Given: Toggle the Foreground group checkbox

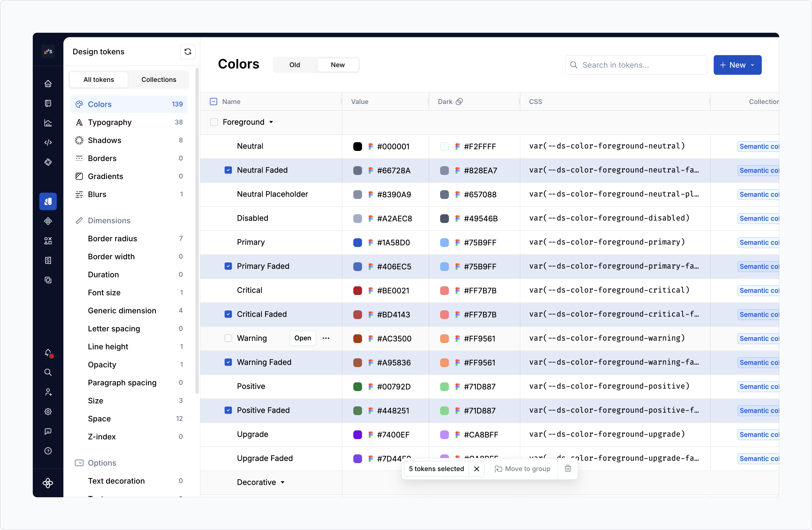Looking at the screenshot, I should (x=214, y=122).
